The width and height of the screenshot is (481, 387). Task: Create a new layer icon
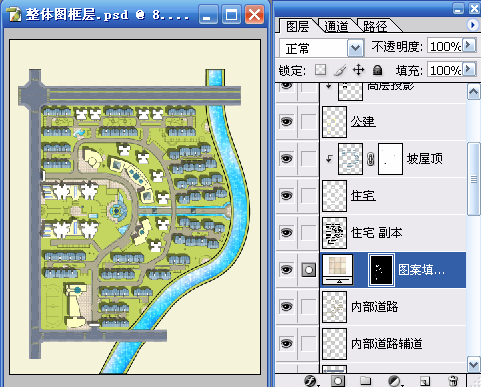point(425,381)
